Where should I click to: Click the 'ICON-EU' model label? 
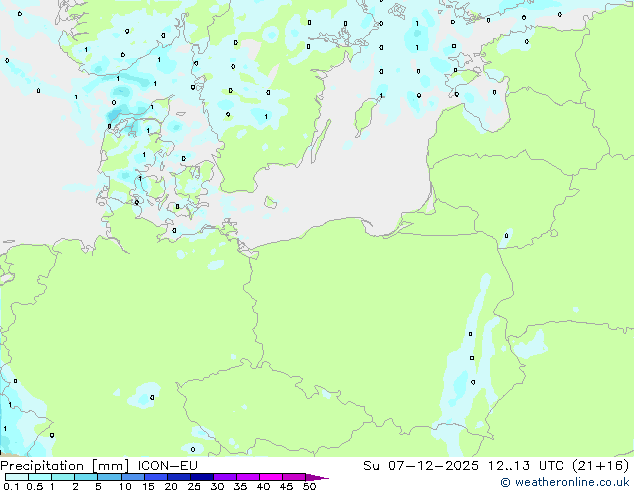click(x=167, y=466)
